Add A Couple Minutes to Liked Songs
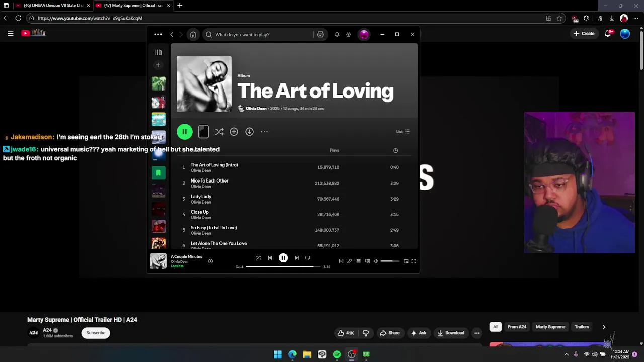Screen dimensions: 644x362 pos(210,261)
